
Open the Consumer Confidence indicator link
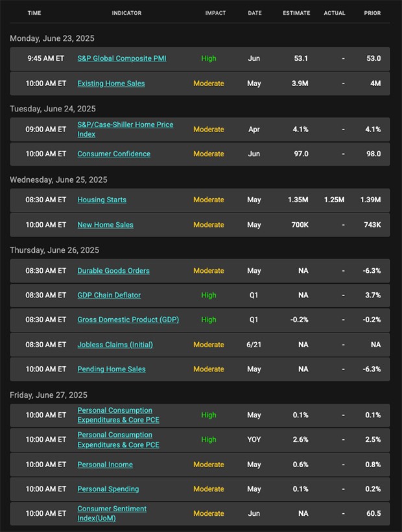(113, 154)
